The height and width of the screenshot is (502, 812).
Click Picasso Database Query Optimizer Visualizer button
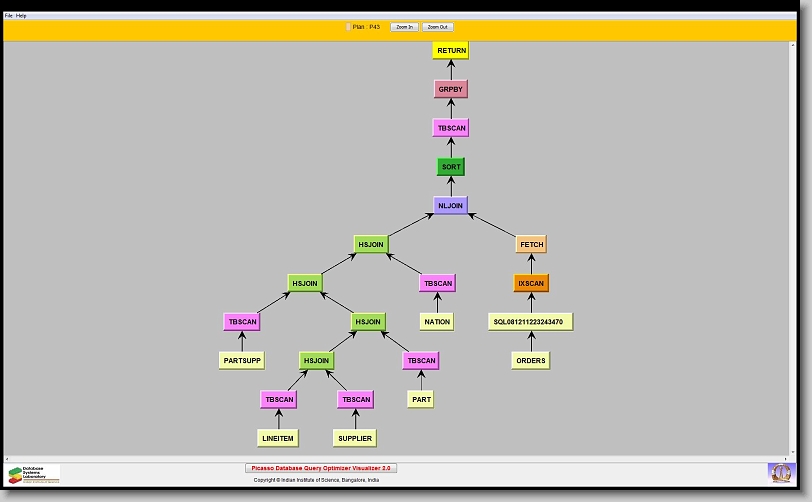[x=321, y=468]
